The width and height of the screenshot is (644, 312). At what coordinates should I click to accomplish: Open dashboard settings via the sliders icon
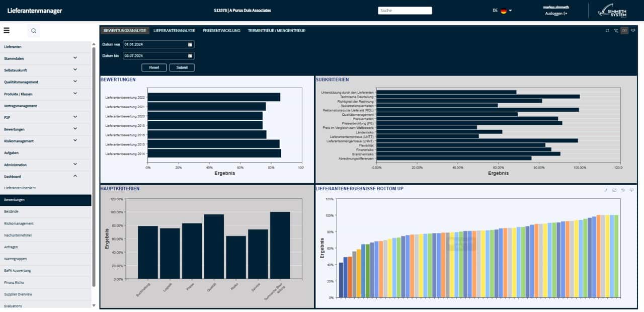pos(633,30)
